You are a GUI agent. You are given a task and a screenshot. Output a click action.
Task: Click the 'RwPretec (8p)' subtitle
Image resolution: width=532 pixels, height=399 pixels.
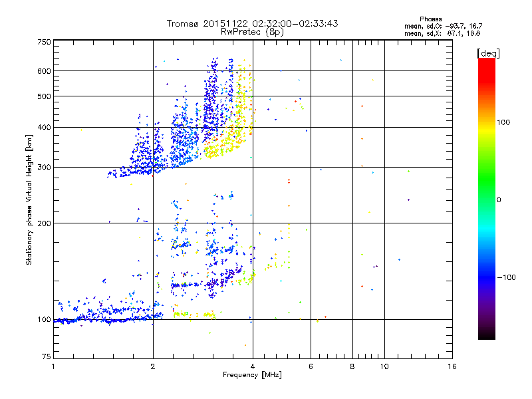coord(252,32)
